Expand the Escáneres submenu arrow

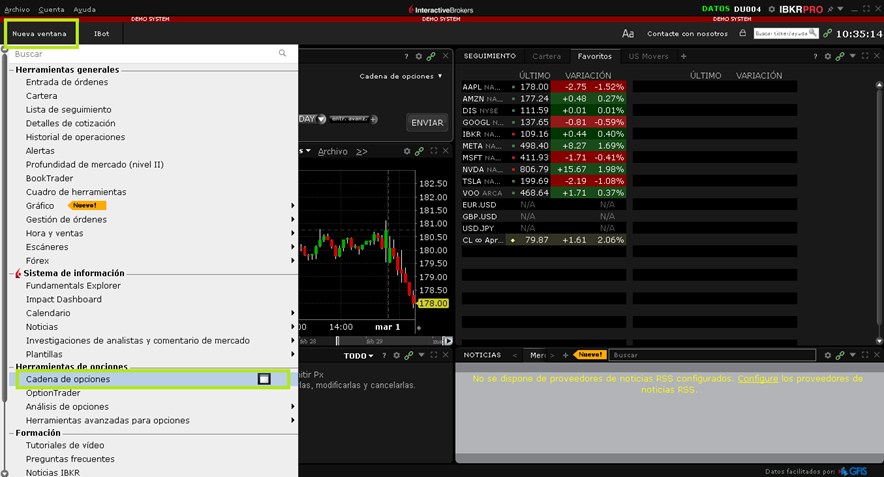(292, 246)
